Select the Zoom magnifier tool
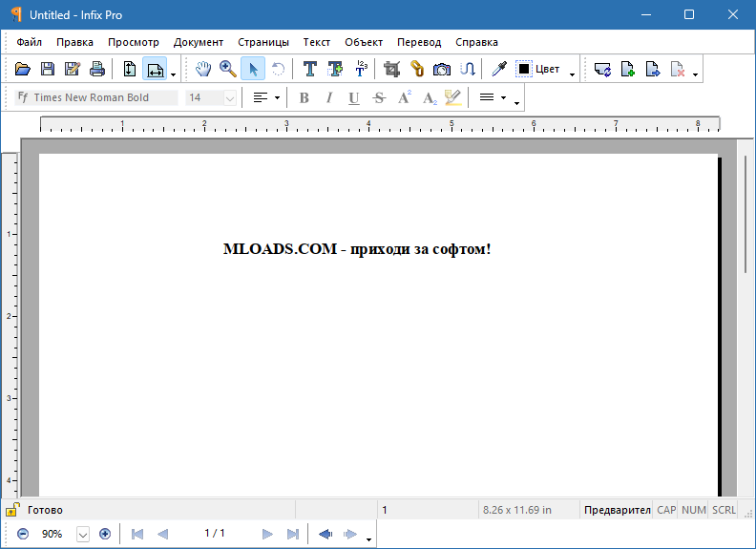This screenshot has width=756, height=549. [x=227, y=69]
